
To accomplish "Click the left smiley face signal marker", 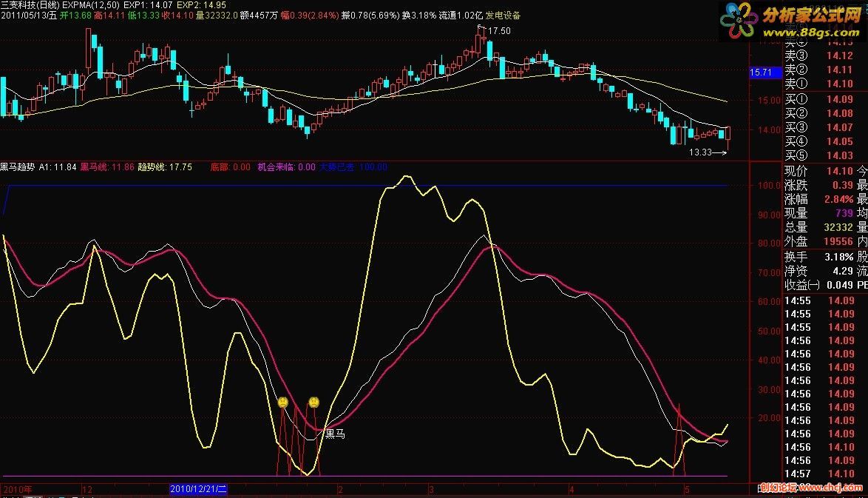I will click(283, 403).
